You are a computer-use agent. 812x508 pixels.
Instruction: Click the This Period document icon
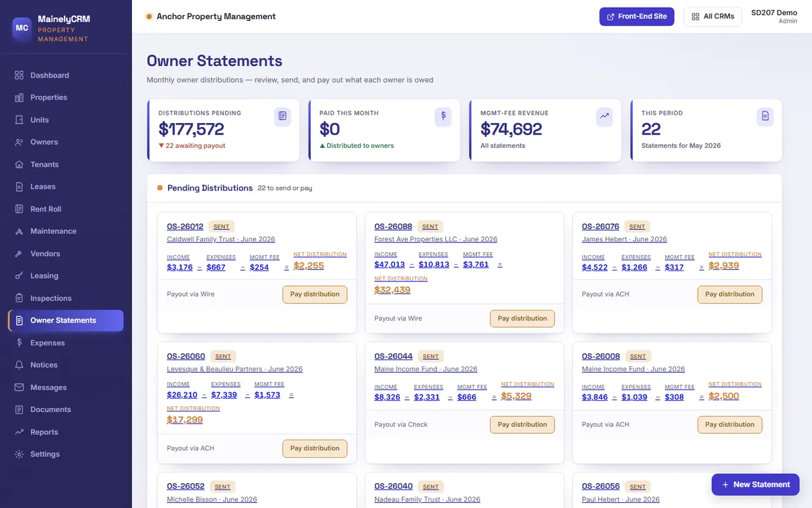(x=765, y=116)
